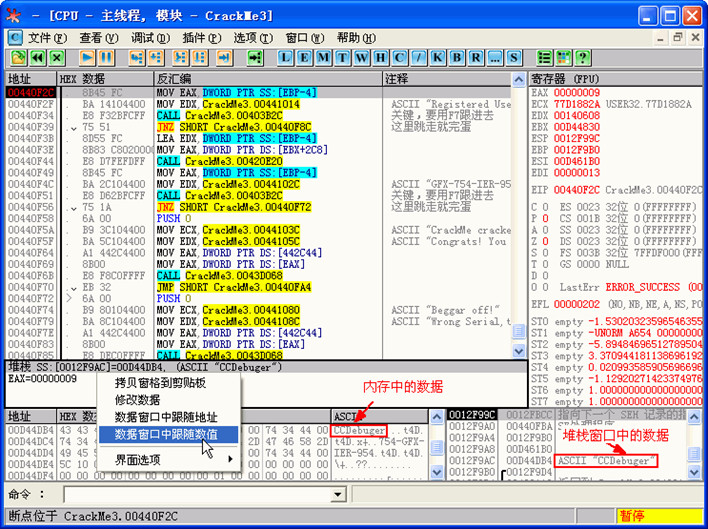The image size is (708, 529).
Task: Click the Step into toolbar icon
Action: pos(136,57)
